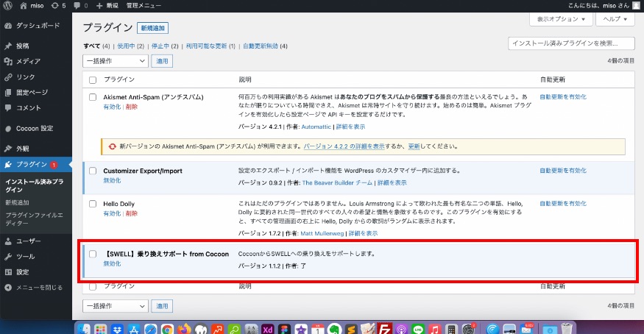
Task: Focus the installed plugins search field
Action: coord(571,43)
